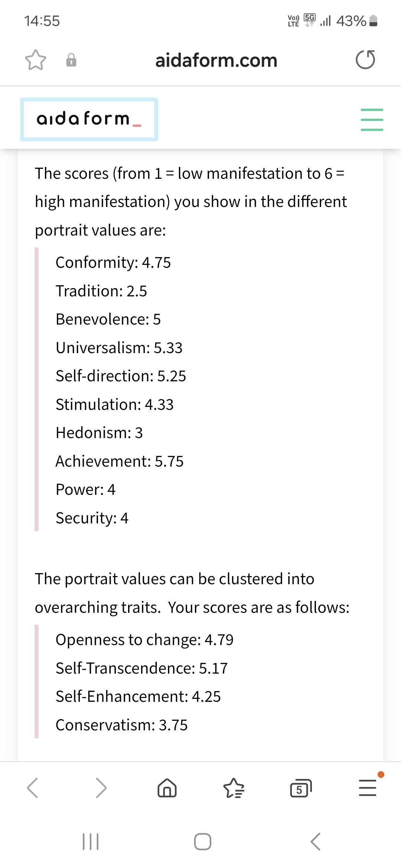Tap the aidaform.com address bar
Viewport: 401px width, 868px height.
(216, 60)
